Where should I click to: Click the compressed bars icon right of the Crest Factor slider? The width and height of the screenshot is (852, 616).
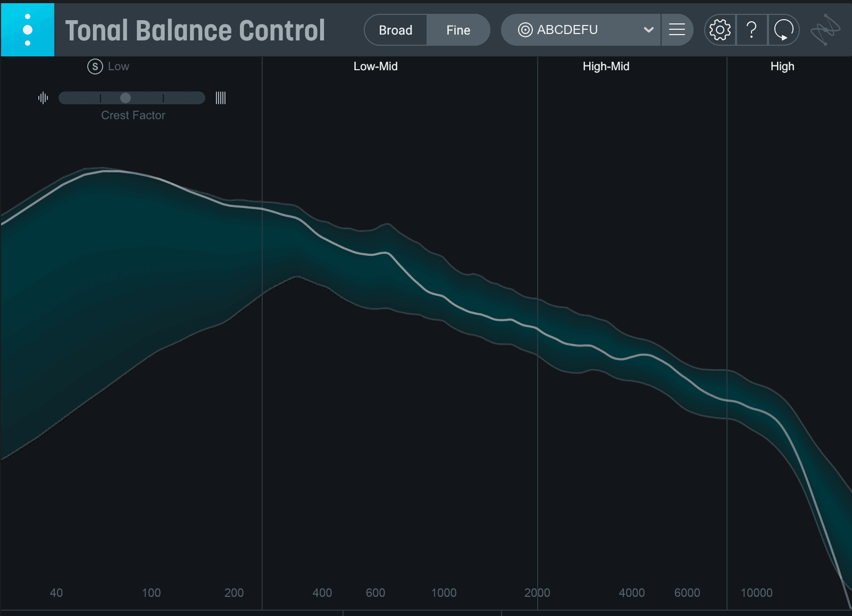click(x=221, y=98)
